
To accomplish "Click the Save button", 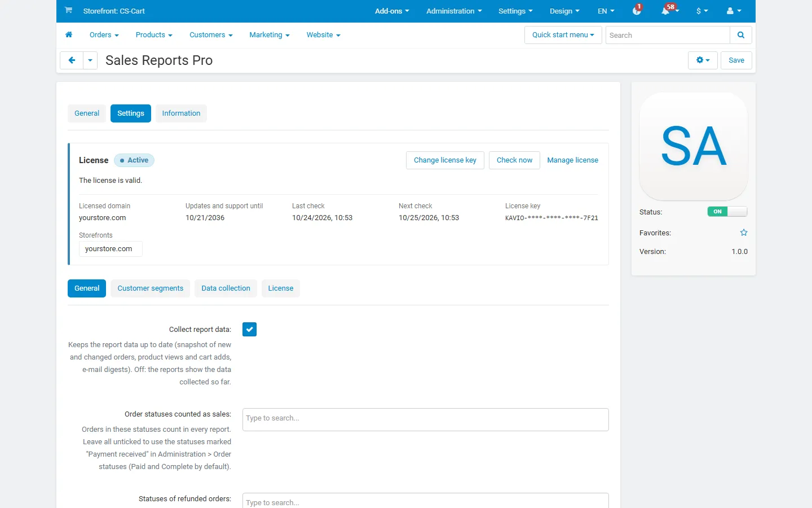I will point(736,60).
